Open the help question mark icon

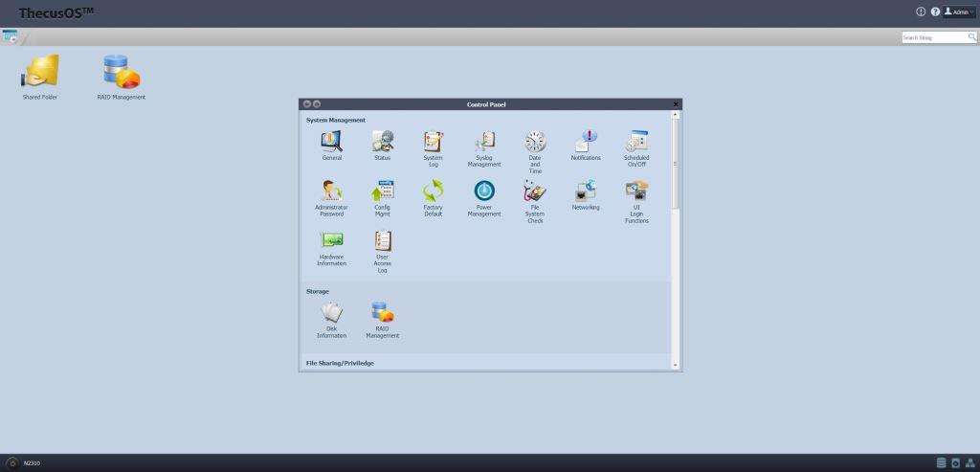(x=935, y=11)
